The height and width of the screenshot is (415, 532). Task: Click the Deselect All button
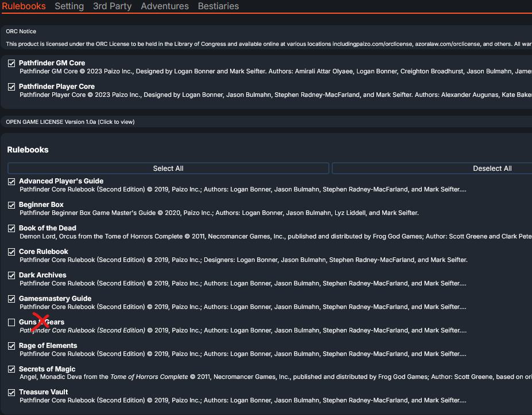point(432,169)
